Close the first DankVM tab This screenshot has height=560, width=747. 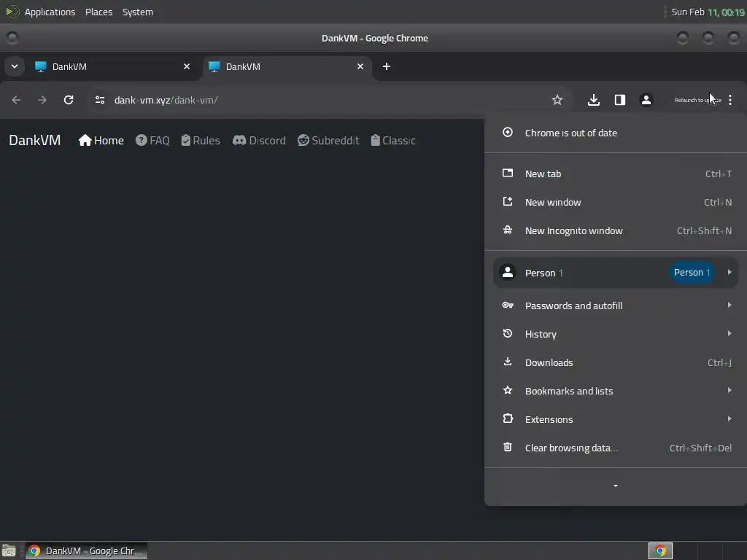pyautogui.click(x=187, y=66)
